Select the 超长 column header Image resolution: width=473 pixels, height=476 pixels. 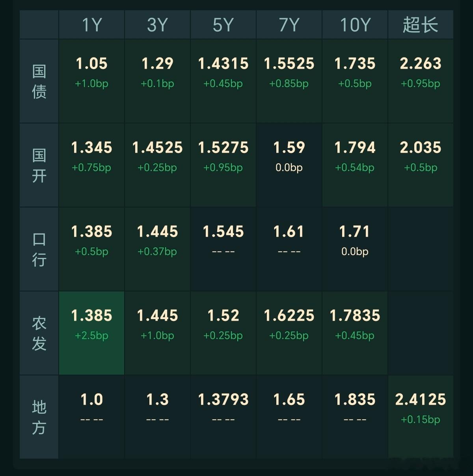[x=421, y=25]
